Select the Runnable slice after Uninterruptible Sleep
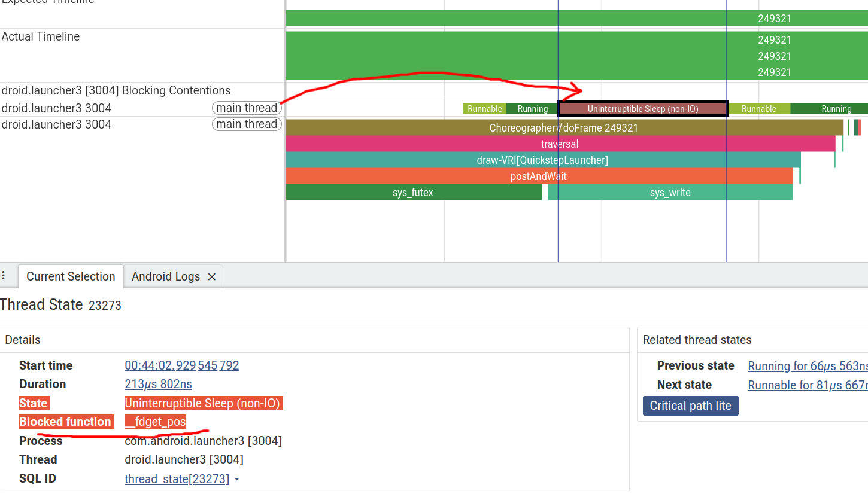Viewport: 868px width, 503px height. point(759,109)
